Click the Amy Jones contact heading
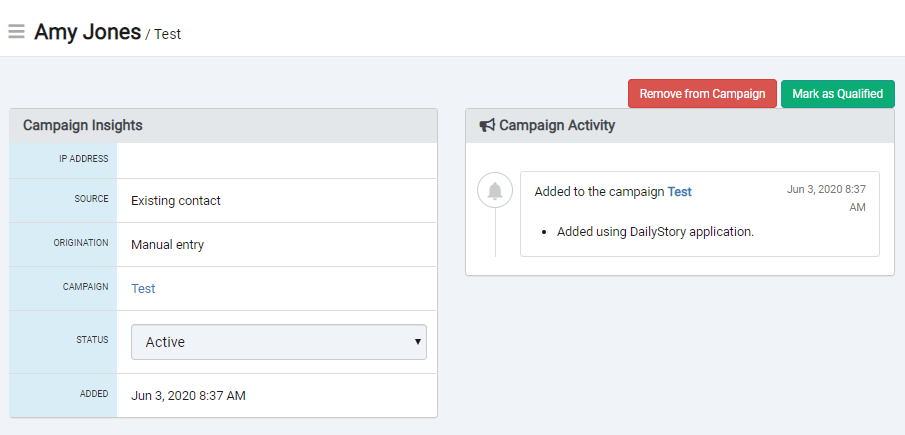 (88, 32)
